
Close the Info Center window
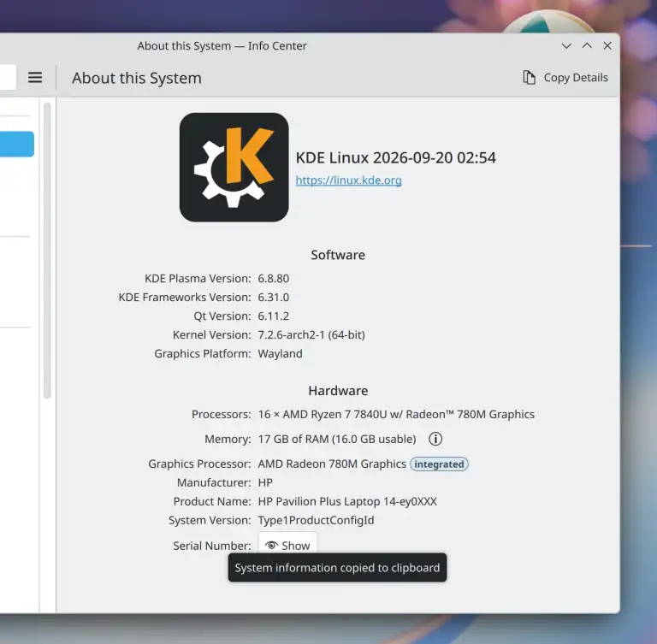[607, 45]
